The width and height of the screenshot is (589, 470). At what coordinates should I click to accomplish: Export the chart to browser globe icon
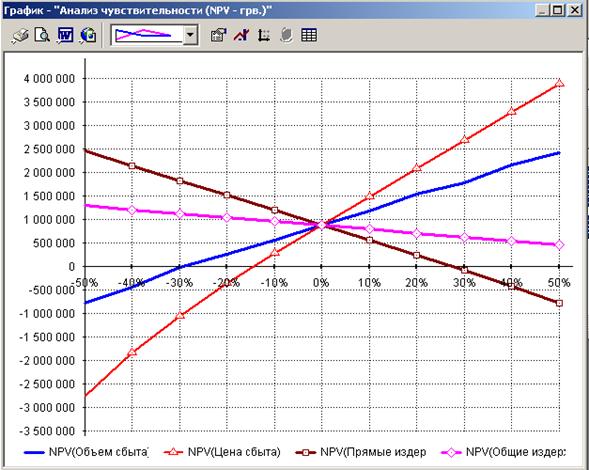88,35
